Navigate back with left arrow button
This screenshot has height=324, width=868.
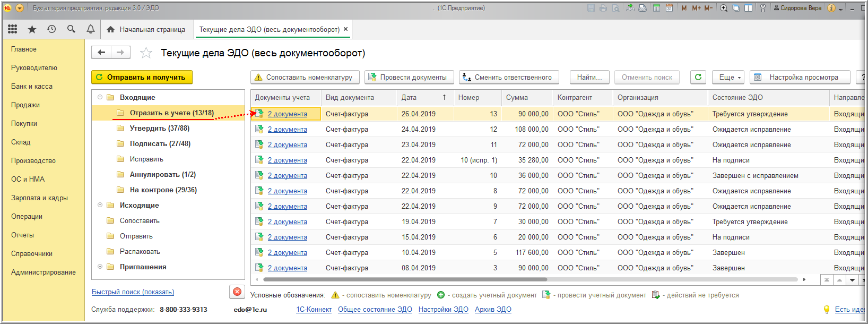point(101,52)
